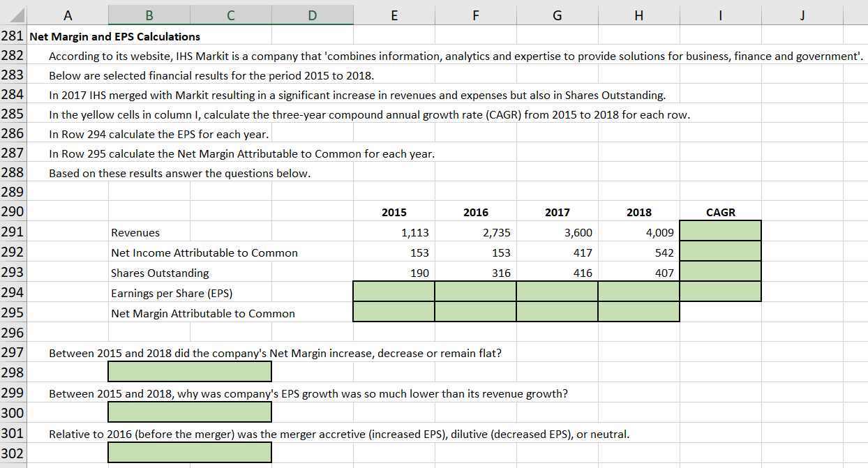This screenshot has width=868, height=468.
Task: Click the green Net Margin cell under 2018
Action: click(x=638, y=312)
